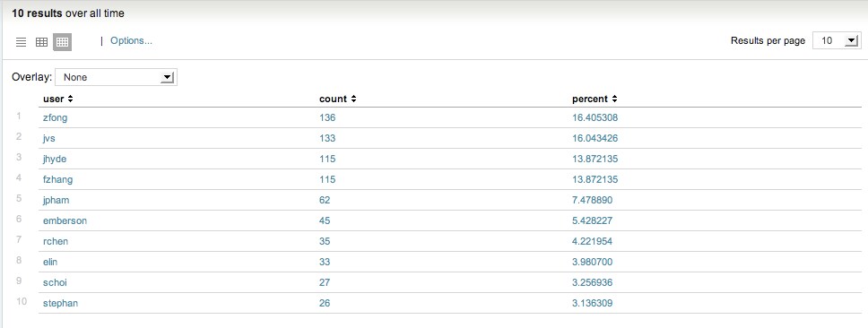Switch to the table view icon
Viewport: 868px width, 328px height.
pyautogui.click(x=41, y=42)
